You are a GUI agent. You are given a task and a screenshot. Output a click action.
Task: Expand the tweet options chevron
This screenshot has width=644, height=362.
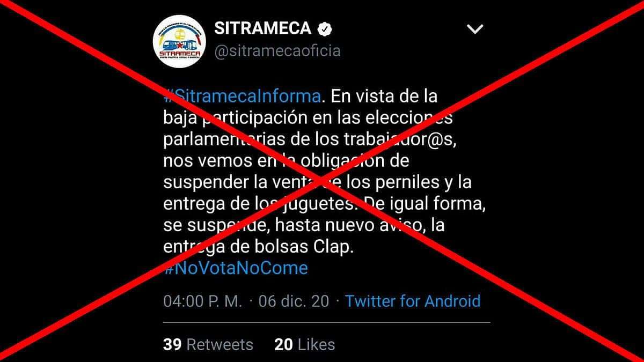tap(475, 29)
